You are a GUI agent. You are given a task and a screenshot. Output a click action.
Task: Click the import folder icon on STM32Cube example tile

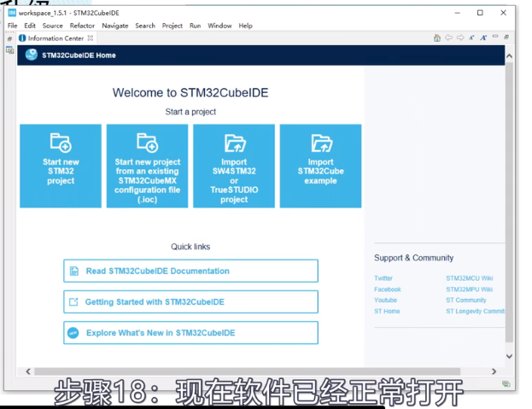(x=321, y=143)
